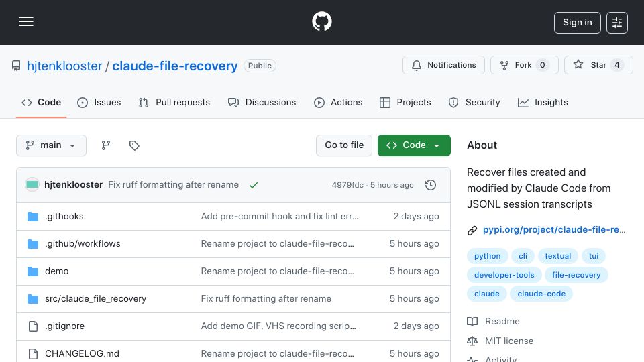
Task: Open latest commit message Fix ruff formatting
Action: [x=173, y=185]
